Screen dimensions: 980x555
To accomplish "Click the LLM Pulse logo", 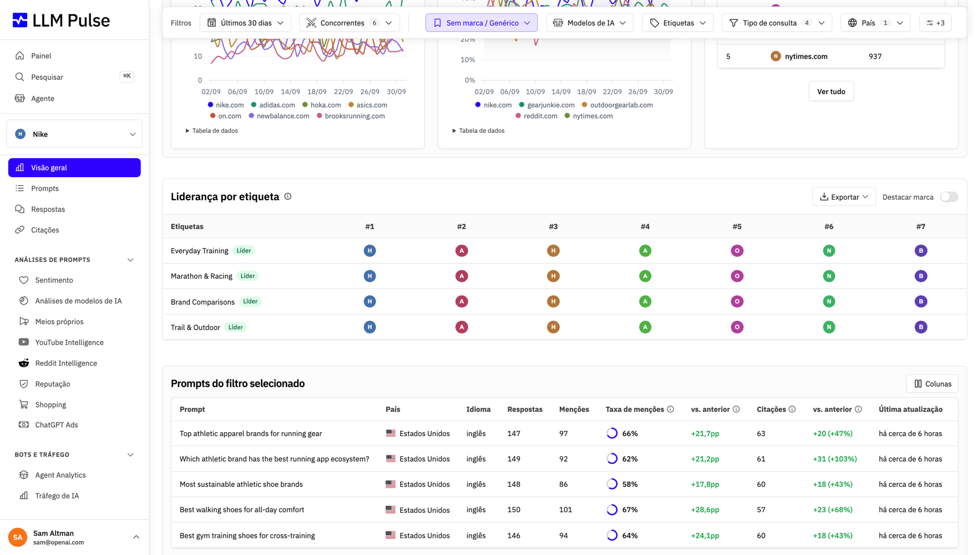I will tap(61, 20).
